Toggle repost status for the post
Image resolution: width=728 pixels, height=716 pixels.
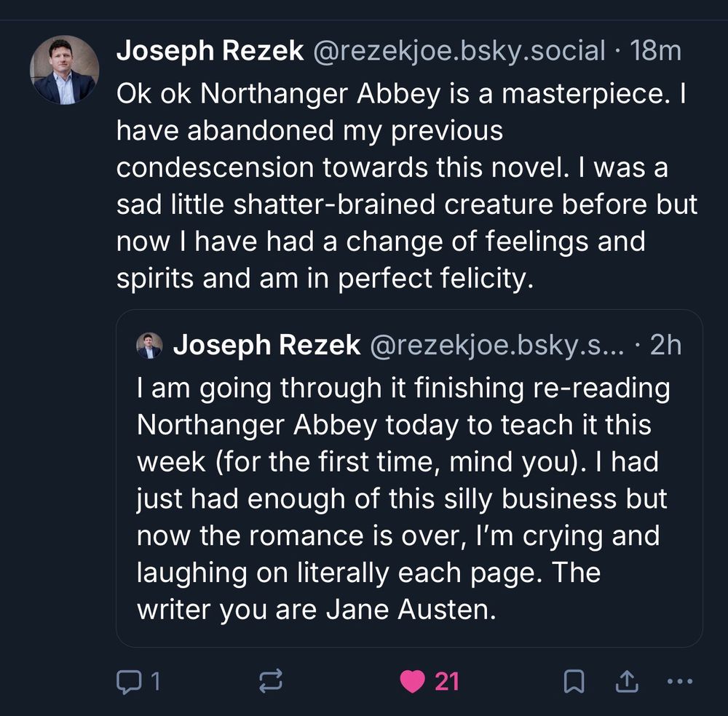coord(271,681)
